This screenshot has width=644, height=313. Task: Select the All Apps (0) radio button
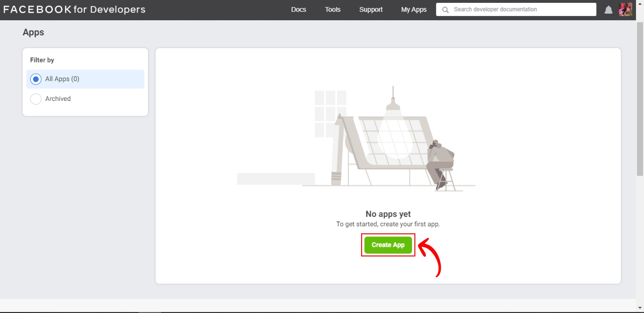(36, 79)
